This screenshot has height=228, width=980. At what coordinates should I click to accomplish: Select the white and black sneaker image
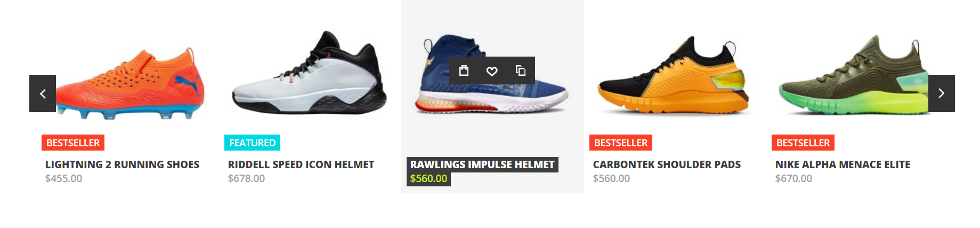[310, 72]
